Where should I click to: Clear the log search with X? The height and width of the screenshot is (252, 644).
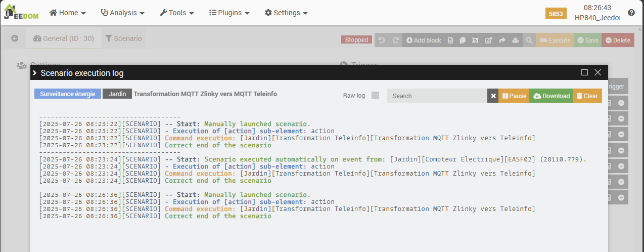click(x=493, y=96)
